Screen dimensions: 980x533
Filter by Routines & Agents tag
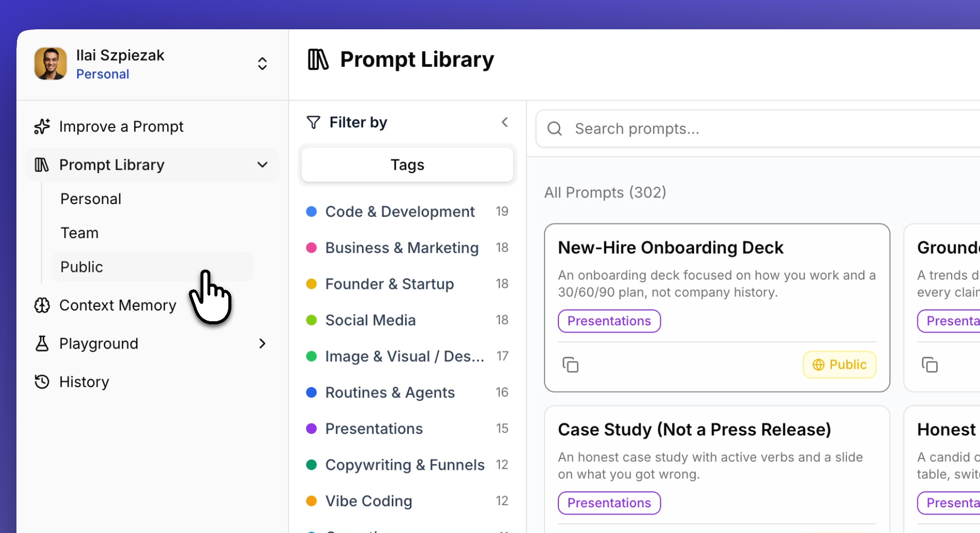point(407,393)
